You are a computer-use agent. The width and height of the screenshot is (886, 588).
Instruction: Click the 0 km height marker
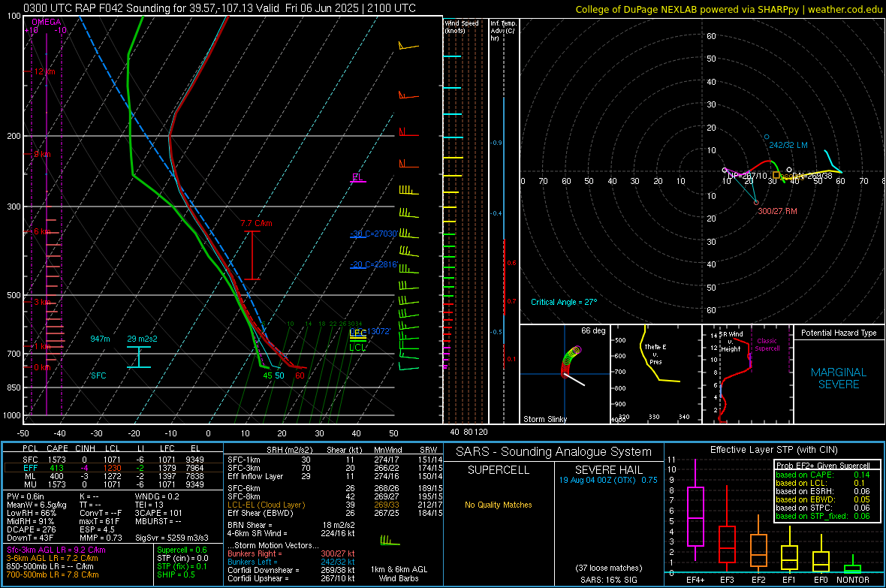click(42, 367)
